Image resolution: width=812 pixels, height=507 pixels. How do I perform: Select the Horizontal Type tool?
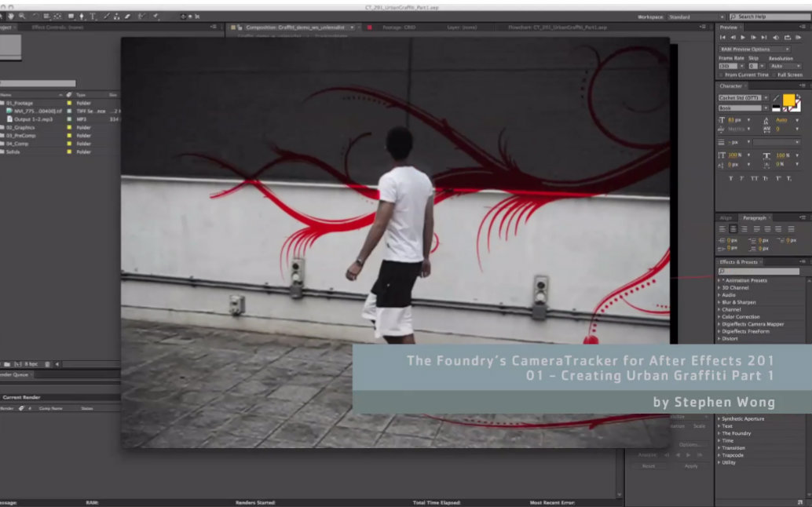[x=93, y=15]
